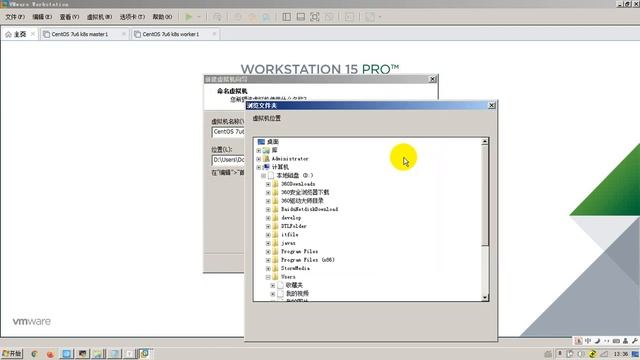Click the folder tree scrollbar thumb
The image size is (640, 360).
(485, 196)
